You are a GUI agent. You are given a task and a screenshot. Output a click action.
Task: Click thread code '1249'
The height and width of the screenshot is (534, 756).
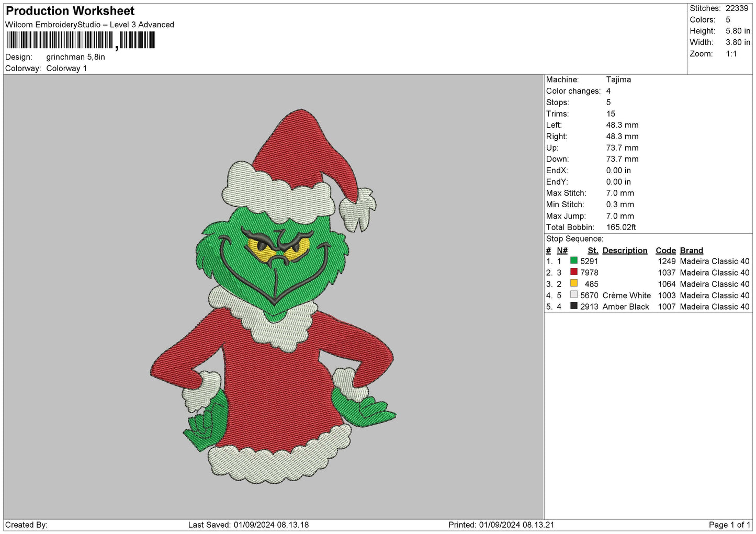tap(667, 261)
